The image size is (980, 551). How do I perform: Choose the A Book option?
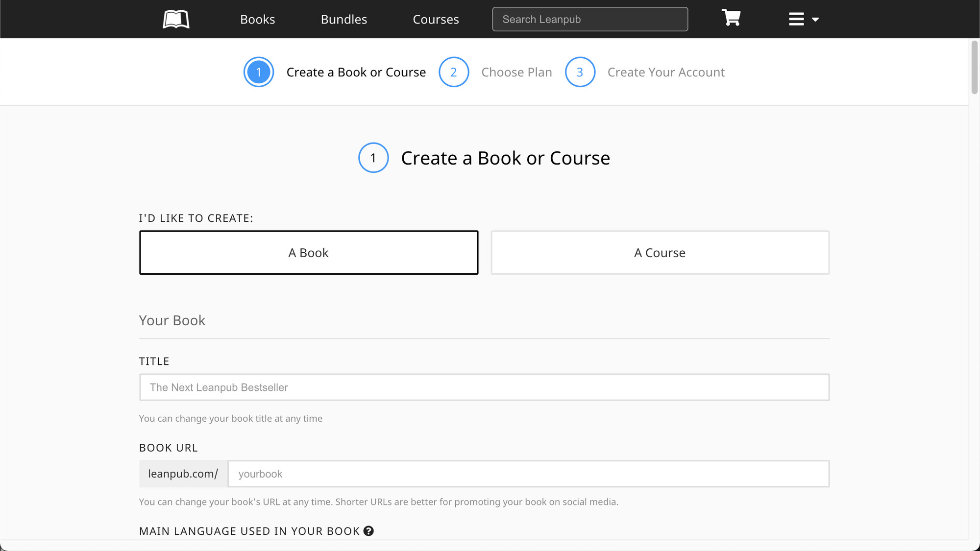pos(309,253)
